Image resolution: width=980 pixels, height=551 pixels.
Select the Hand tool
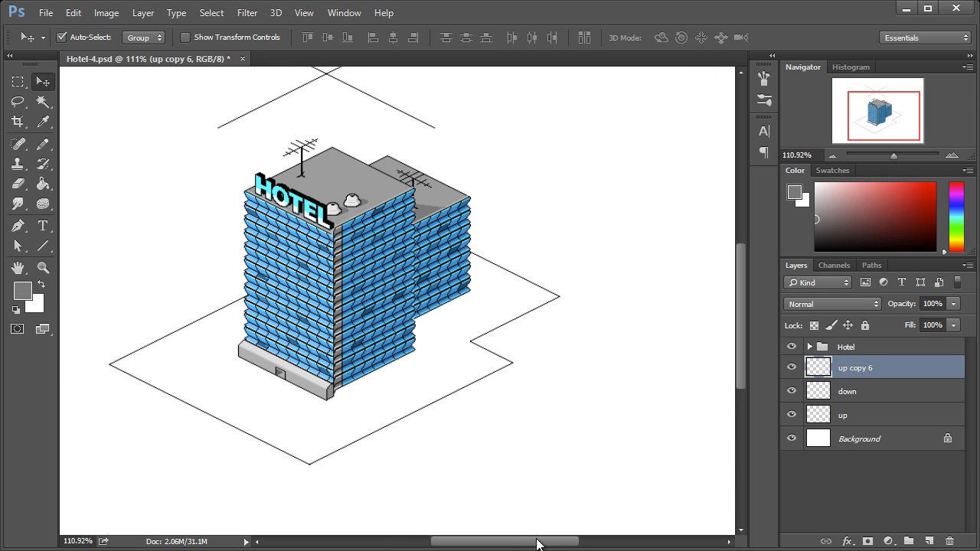click(18, 268)
